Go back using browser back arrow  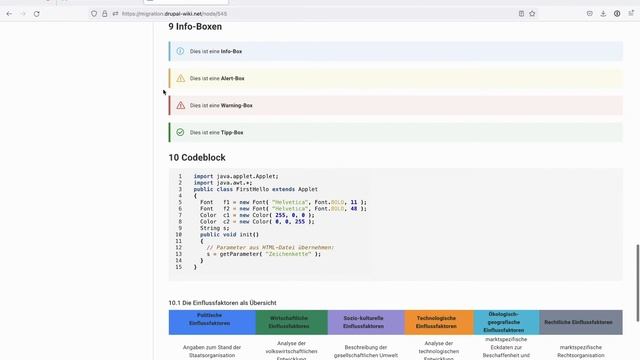[x=9, y=14]
